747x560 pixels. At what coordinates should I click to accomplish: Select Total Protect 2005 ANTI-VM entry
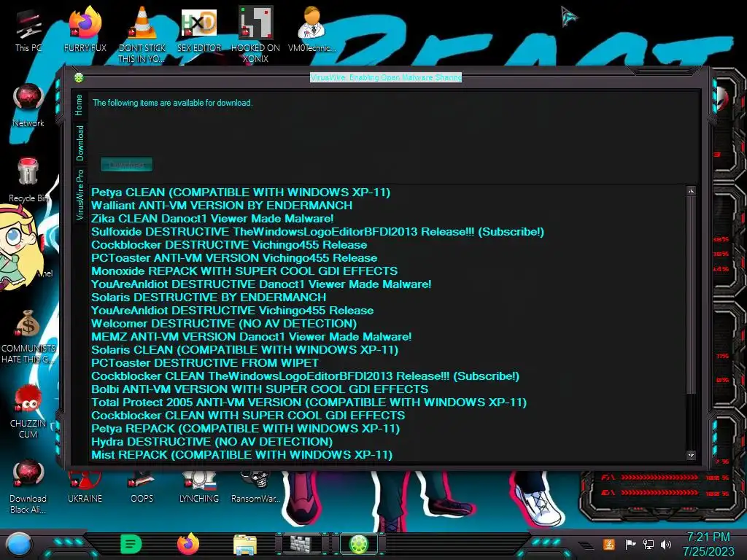(x=309, y=402)
